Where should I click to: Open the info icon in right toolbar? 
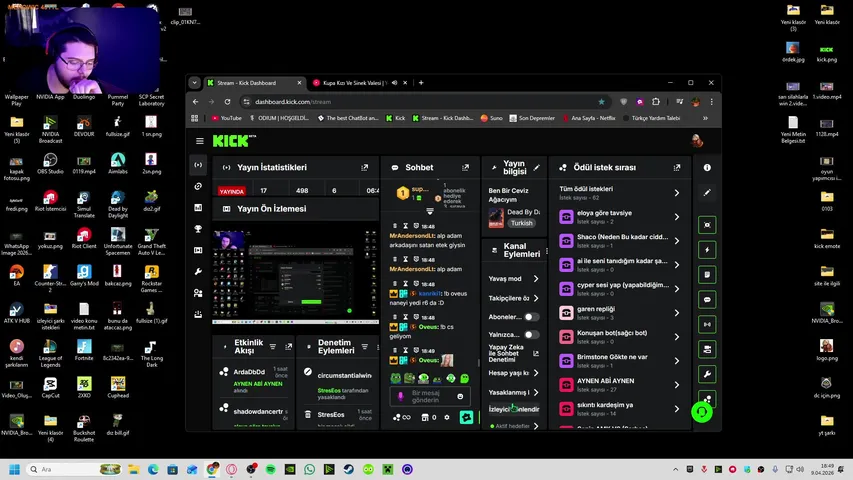(707, 168)
